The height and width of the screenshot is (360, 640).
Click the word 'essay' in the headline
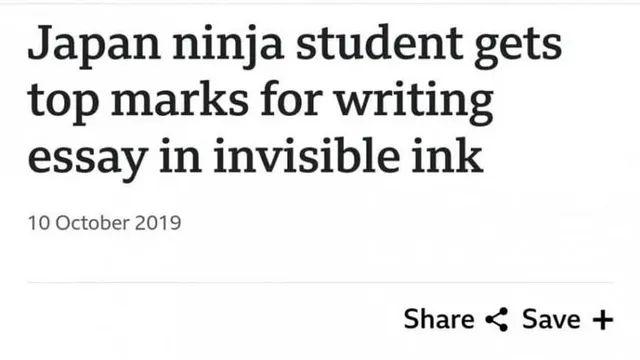tap(87, 159)
